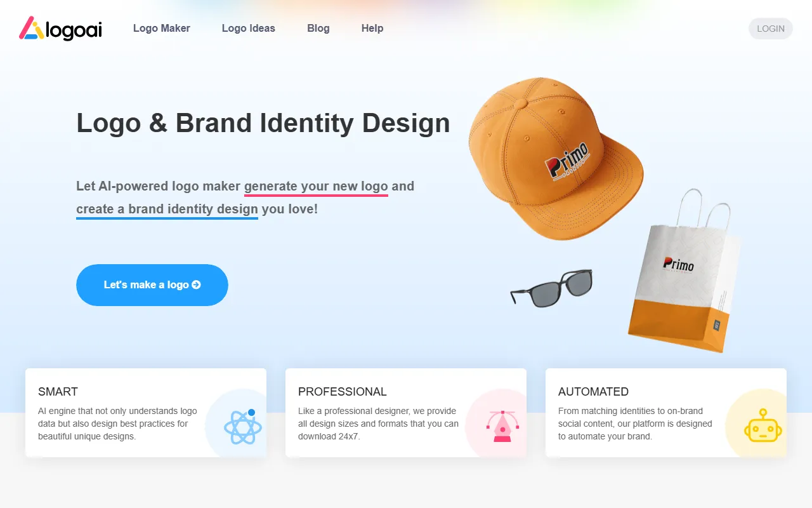
Task: Open the Logo Ideas menu item
Action: 249,28
